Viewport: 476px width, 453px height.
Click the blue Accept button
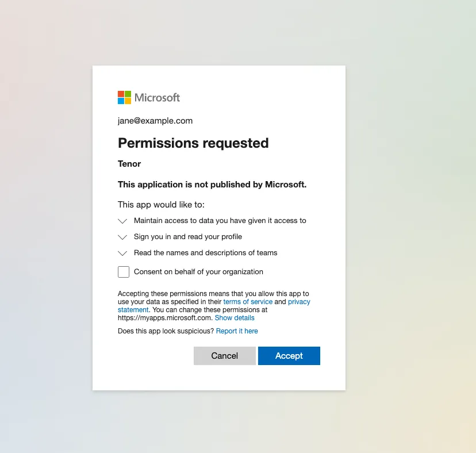289,356
